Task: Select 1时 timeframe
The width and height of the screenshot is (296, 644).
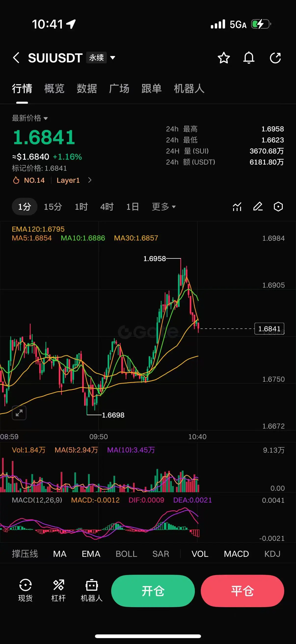Action: coord(81,207)
